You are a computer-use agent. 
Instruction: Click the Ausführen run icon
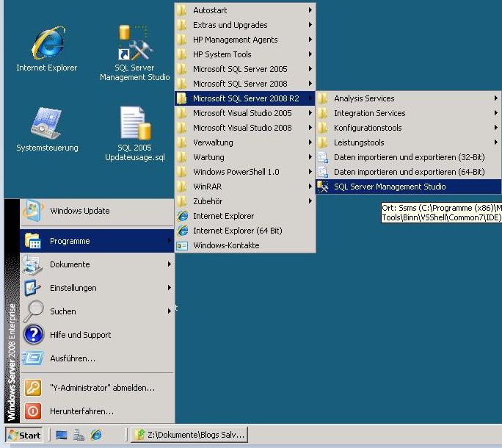[32, 358]
